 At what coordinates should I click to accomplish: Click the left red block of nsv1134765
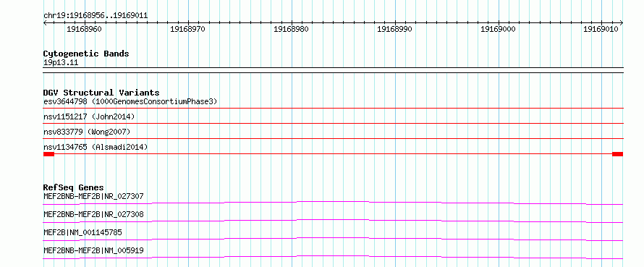click(x=49, y=154)
